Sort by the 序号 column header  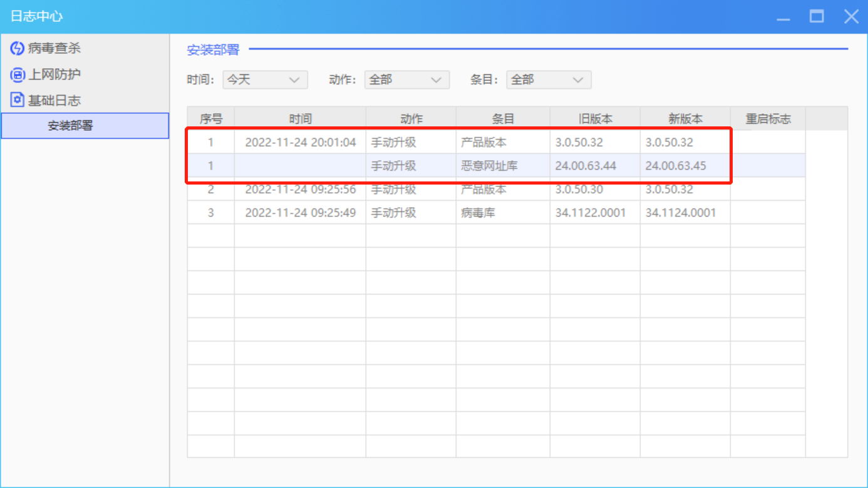click(x=211, y=119)
